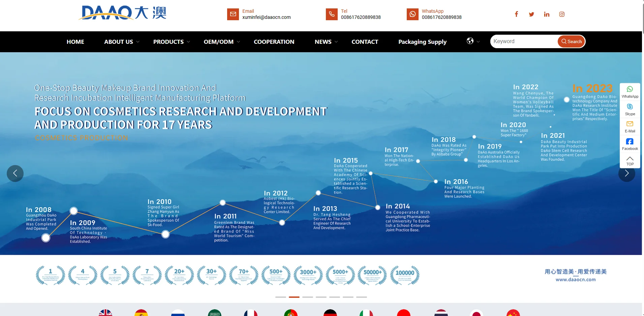
Task: Open the Twitter icon in header
Action: tap(531, 14)
